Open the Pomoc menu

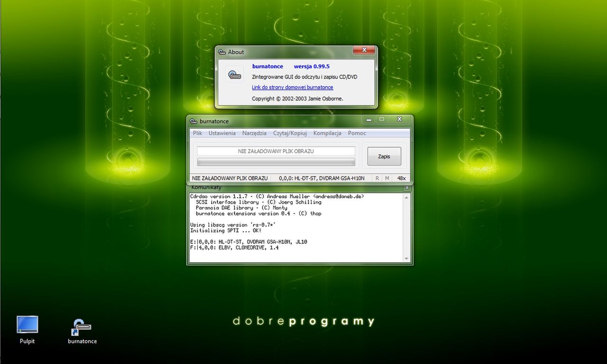[x=357, y=133]
